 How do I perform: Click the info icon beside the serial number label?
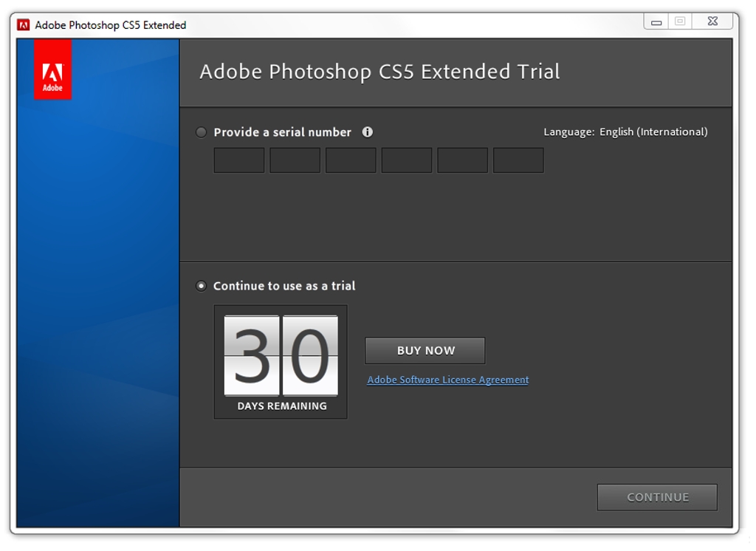point(368,131)
